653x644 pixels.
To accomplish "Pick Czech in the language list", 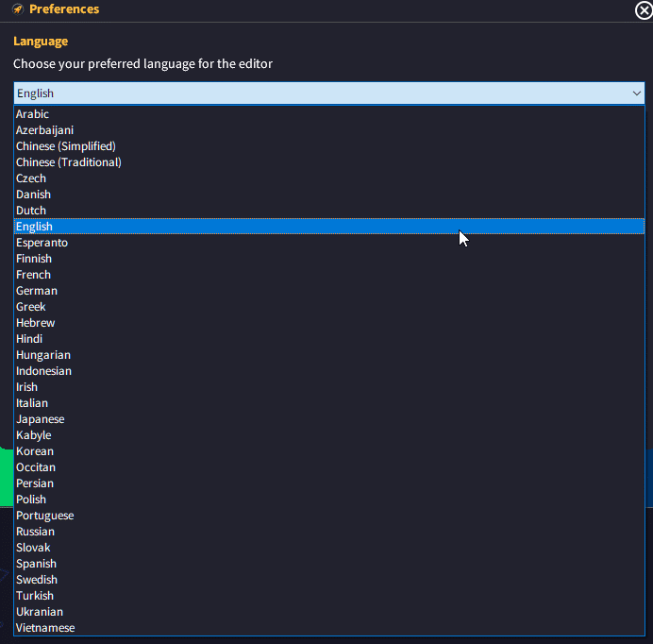I will click(329, 178).
